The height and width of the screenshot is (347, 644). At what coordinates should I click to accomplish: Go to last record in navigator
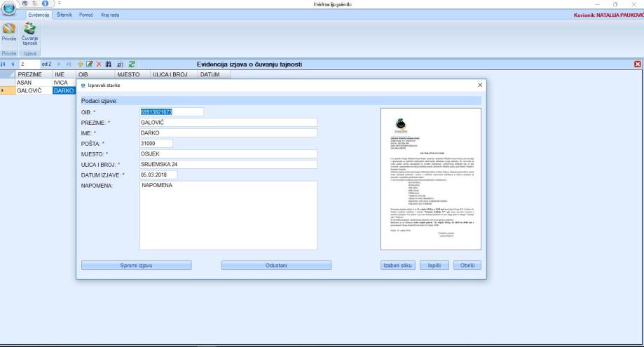(69, 64)
